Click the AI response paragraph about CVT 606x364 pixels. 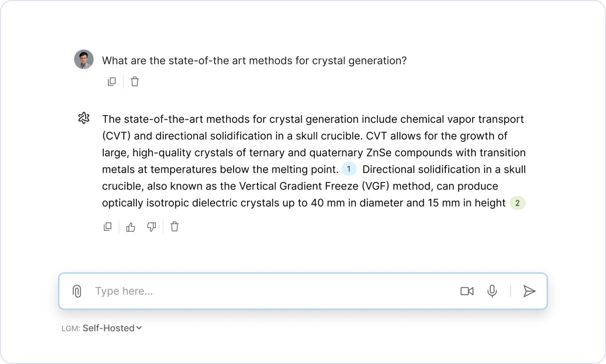[313, 153]
